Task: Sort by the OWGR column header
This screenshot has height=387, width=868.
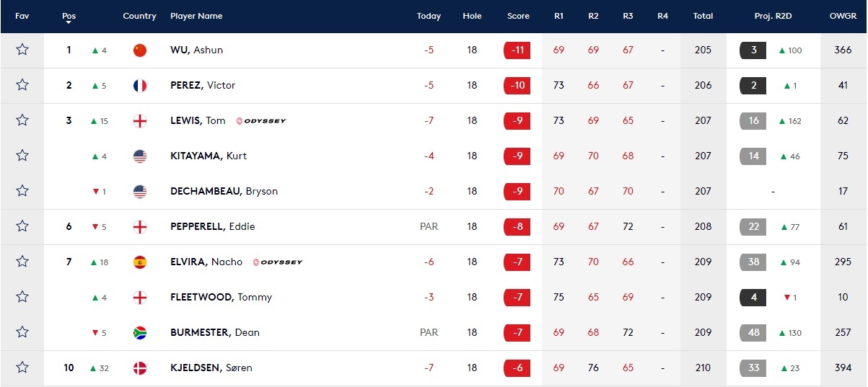Action: click(x=843, y=16)
